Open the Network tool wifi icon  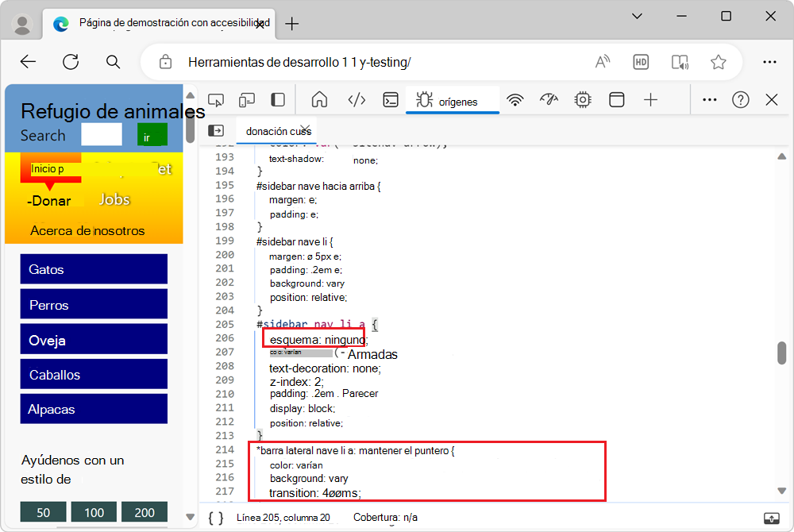tap(516, 100)
